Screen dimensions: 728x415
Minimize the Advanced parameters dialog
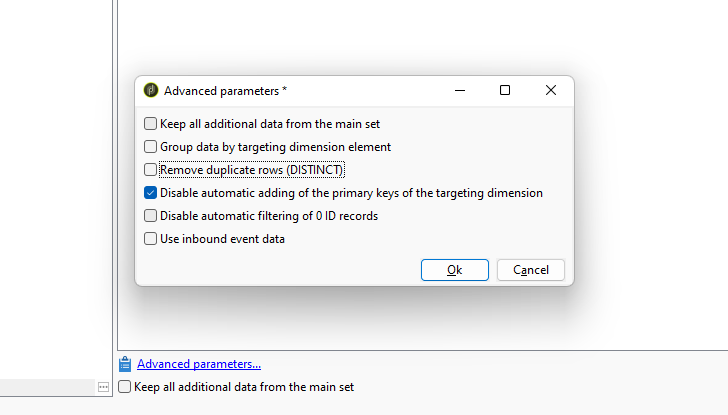460,91
